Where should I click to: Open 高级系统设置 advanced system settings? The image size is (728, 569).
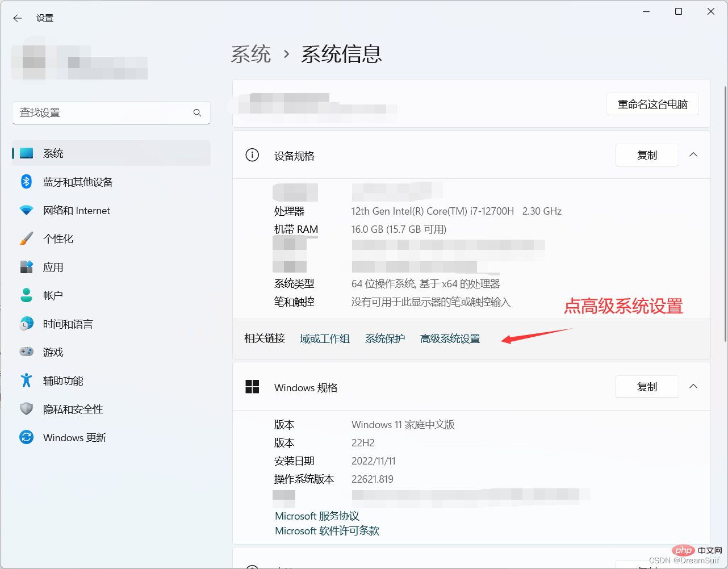point(450,338)
